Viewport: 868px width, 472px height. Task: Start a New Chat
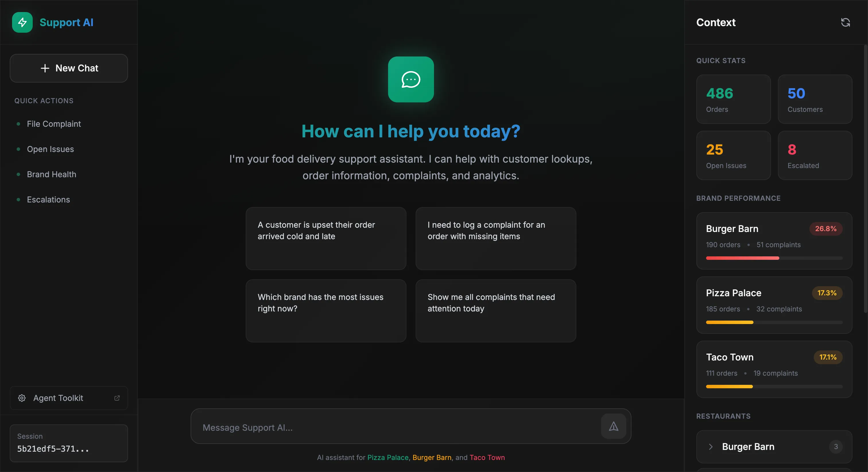click(x=69, y=68)
